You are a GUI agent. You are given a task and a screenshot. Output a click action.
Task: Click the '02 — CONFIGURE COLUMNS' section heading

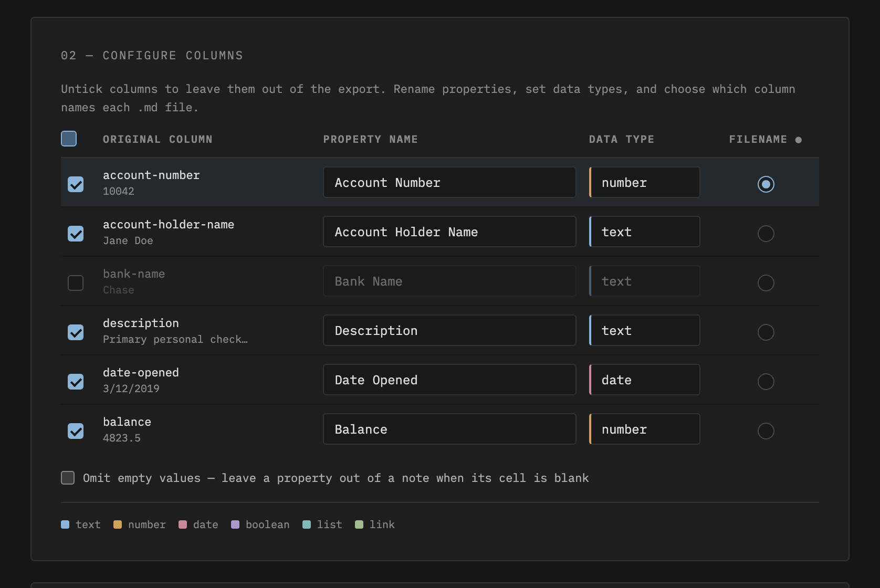(x=152, y=55)
